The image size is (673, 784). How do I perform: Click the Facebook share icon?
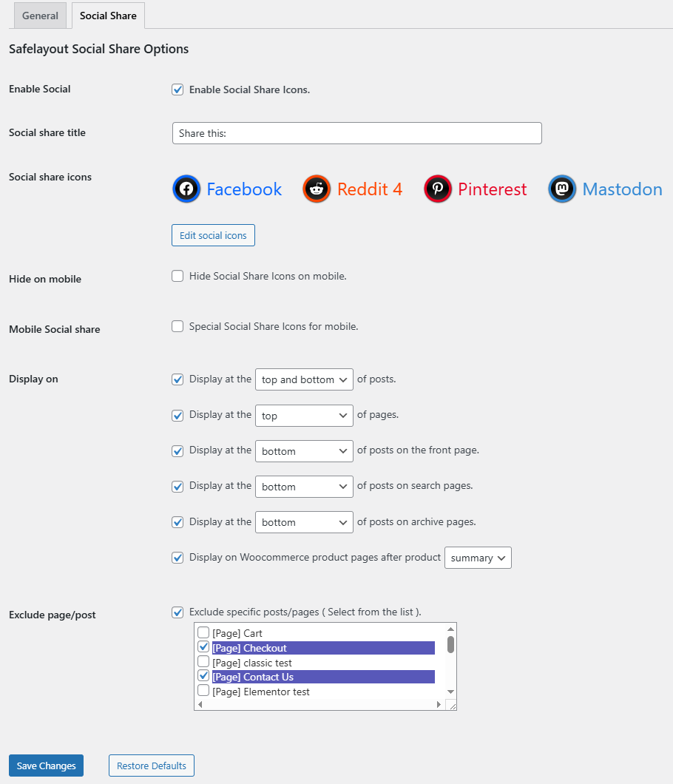tap(186, 189)
